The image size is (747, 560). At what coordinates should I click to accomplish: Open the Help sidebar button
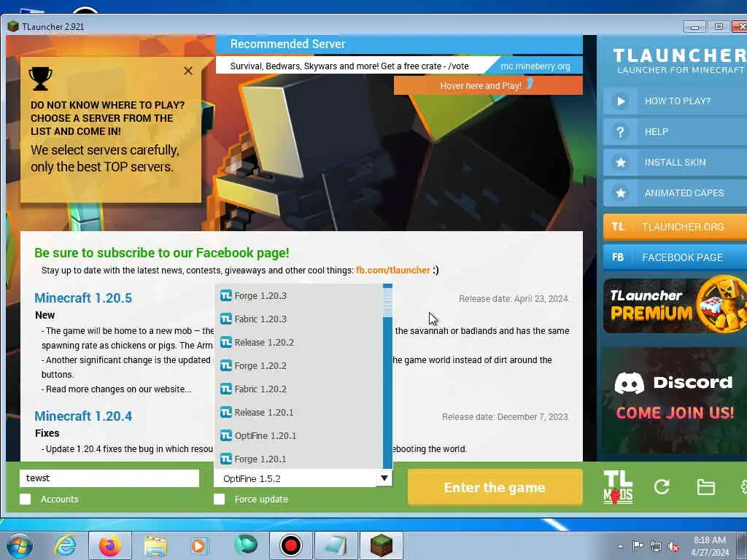point(675,132)
